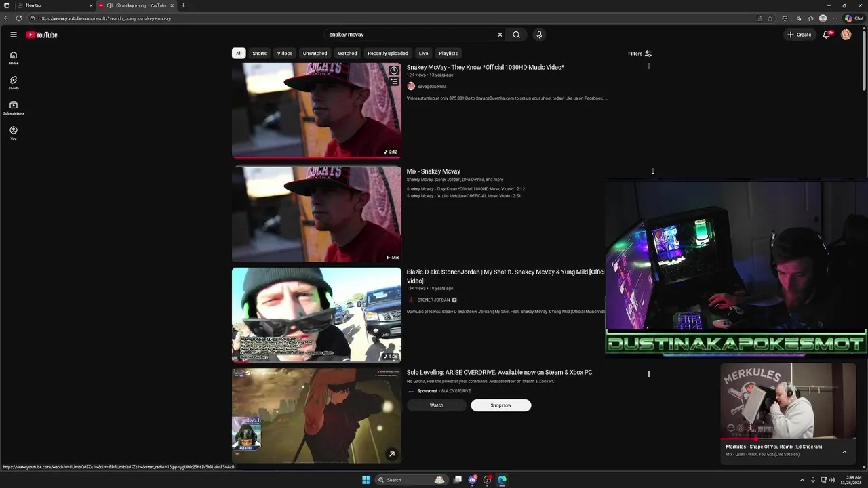Select the Live filter chip
This screenshot has height=488, width=868.
click(423, 53)
